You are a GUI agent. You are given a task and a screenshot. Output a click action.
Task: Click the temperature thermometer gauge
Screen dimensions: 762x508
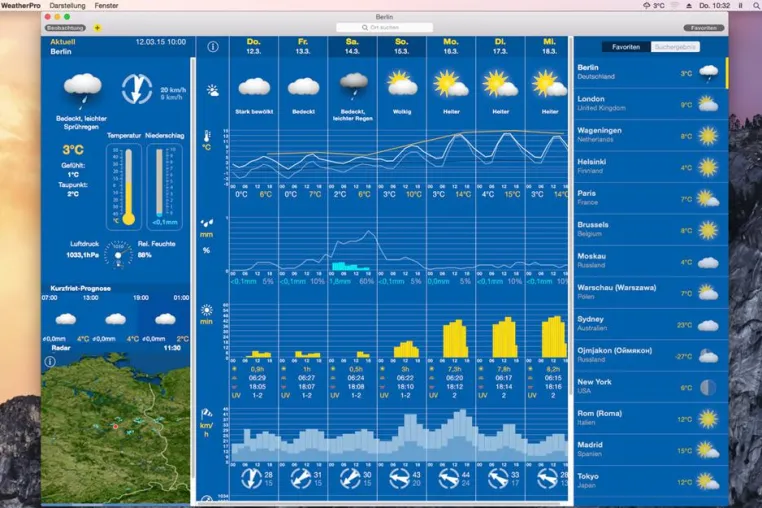click(124, 186)
